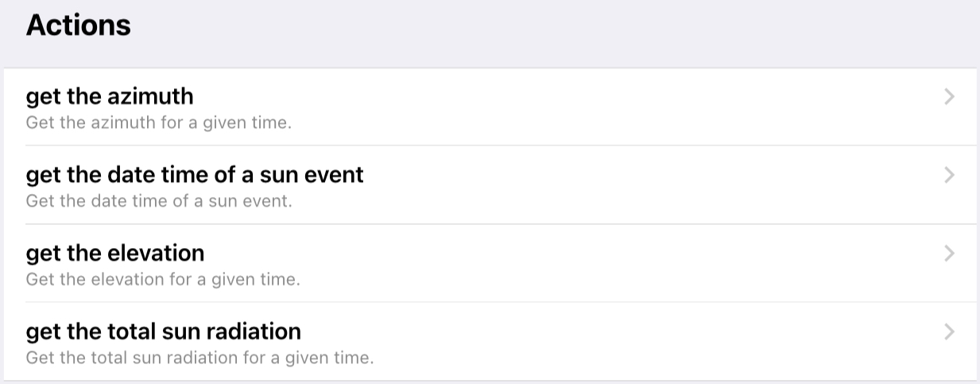The width and height of the screenshot is (980, 384).
Task: Click the divider between elevation and radiation rows
Action: [x=501, y=302]
